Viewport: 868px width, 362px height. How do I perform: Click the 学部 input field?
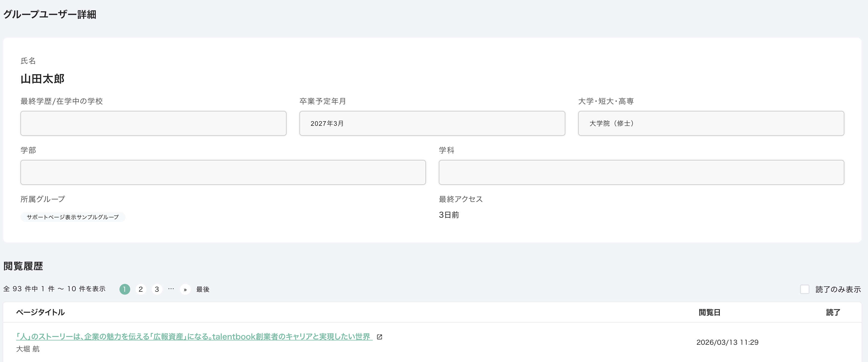coord(223,172)
